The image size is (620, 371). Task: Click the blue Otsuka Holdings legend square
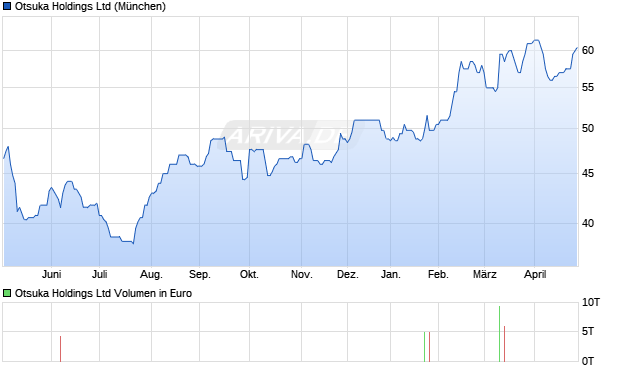pos(7,6)
